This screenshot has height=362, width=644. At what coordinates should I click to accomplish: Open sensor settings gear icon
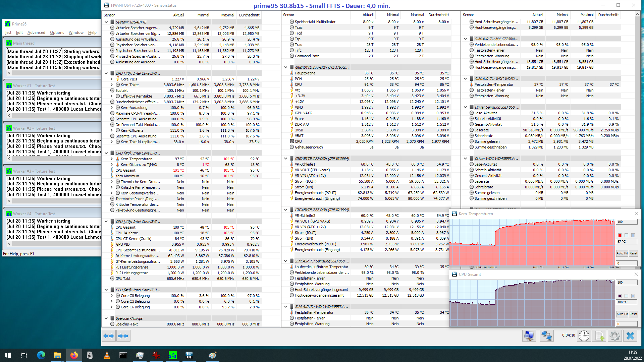pyautogui.click(x=615, y=336)
